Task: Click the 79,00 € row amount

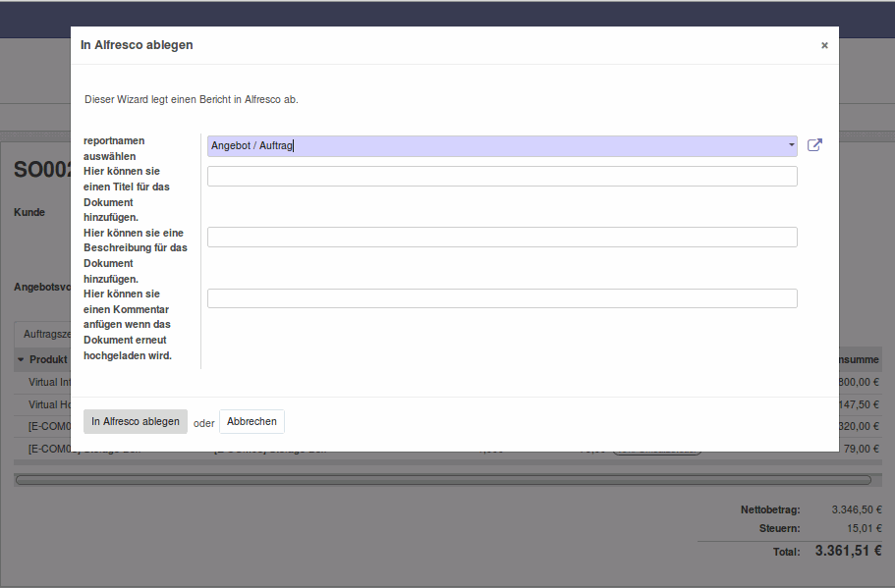Action: tap(862, 449)
